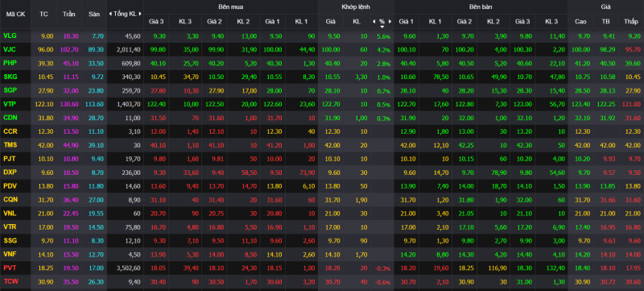Click the VLG stock symbol
Image resolution: width=644 pixels, height=291 pixels.
(10, 36)
